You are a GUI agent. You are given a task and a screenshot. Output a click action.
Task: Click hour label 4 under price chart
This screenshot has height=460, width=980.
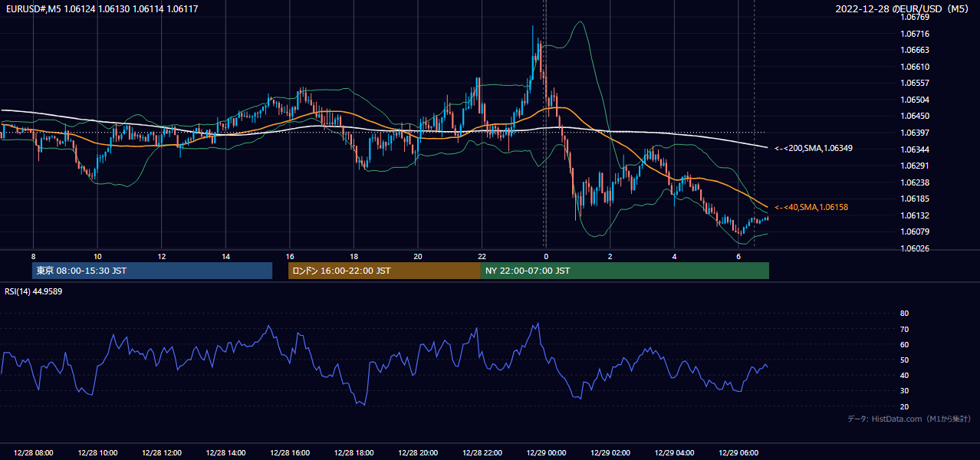(674, 256)
